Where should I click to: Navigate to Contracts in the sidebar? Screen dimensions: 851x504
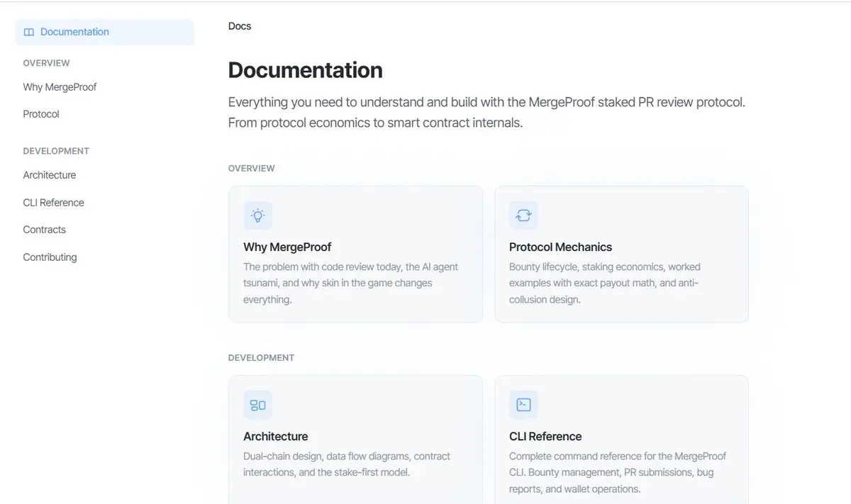(44, 230)
